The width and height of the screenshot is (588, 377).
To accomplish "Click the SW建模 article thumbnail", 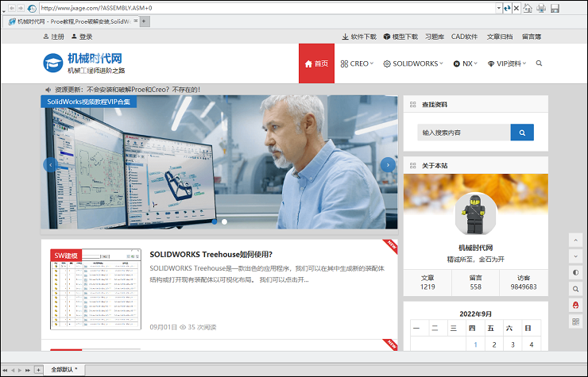I will [95, 290].
